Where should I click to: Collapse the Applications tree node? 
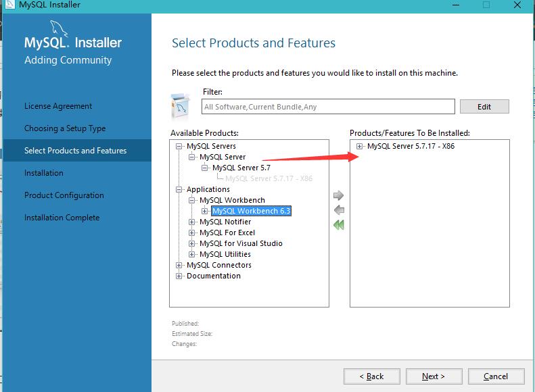coord(179,189)
